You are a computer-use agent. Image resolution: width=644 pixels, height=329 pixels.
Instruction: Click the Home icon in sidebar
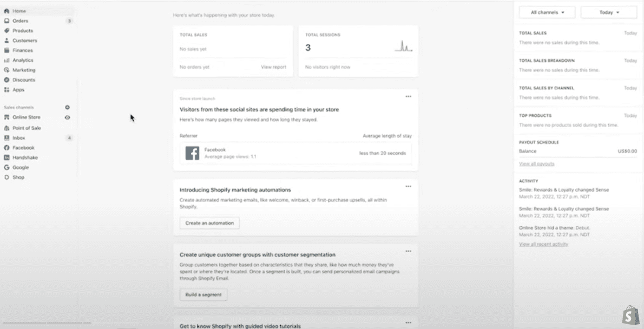coord(6,11)
